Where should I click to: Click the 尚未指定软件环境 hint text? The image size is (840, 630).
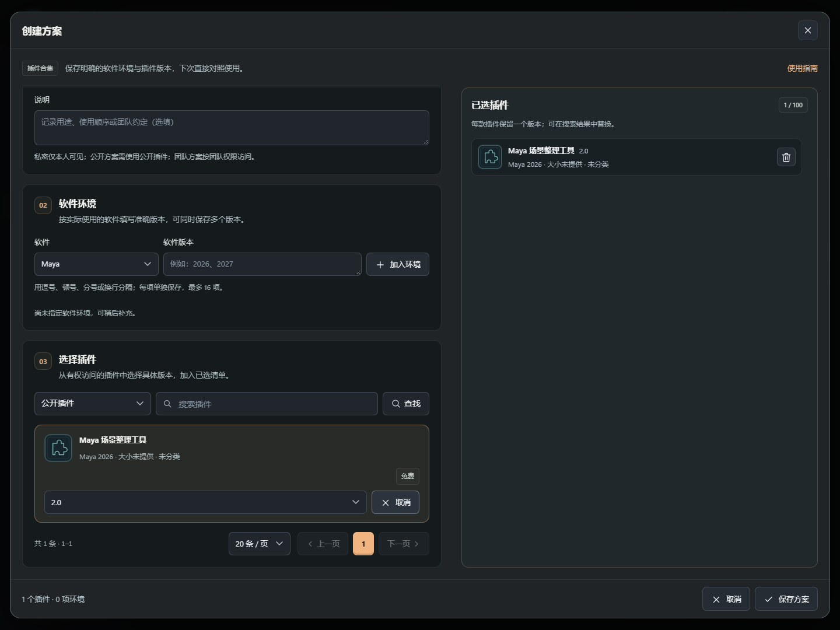pyautogui.click(x=85, y=313)
